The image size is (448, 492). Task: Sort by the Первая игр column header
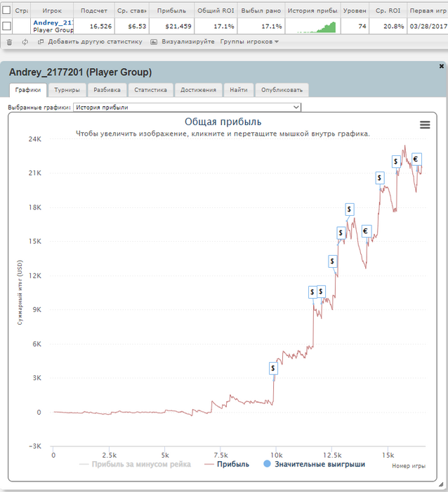(x=428, y=11)
